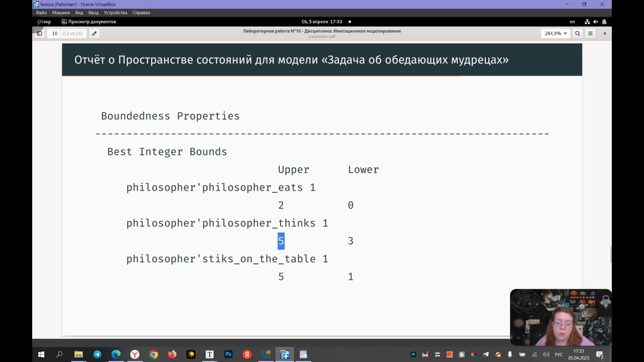Screen dimensions: 644x362
Task: Switch Windows input language РУС
Action: pos(559,354)
